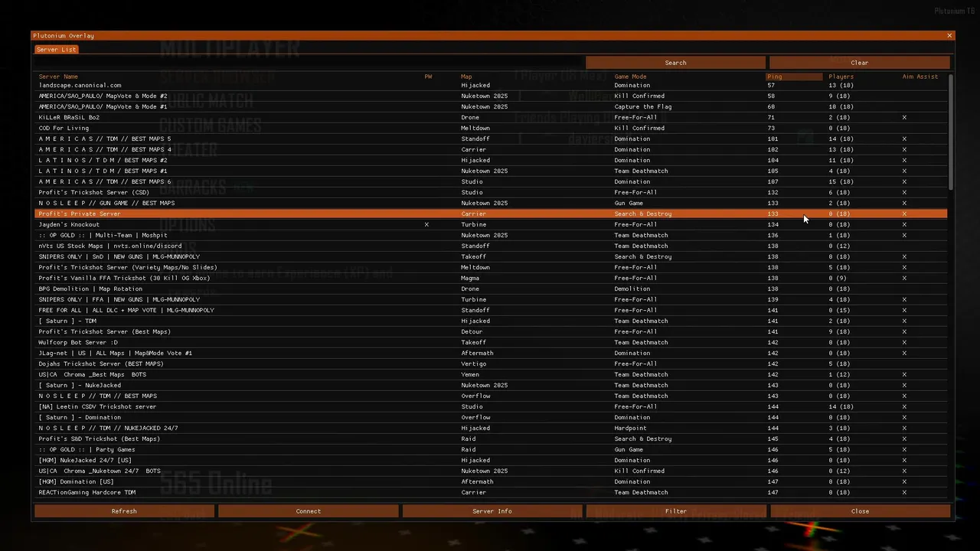Select Profit's Trickshot Server (CSD) row
The image size is (980, 551).
[x=491, y=192]
